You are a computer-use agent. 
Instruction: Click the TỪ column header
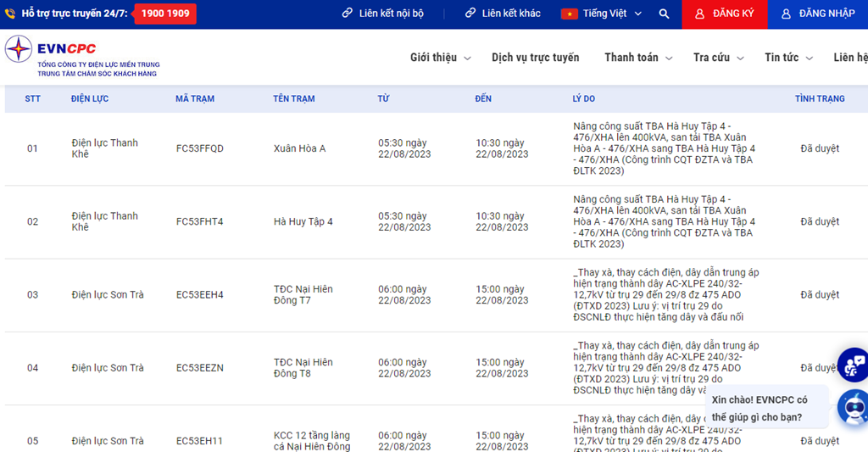(x=383, y=99)
